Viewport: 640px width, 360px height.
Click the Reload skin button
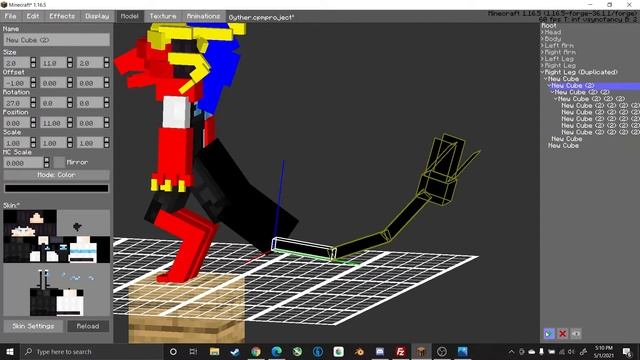tap(88, 326)
